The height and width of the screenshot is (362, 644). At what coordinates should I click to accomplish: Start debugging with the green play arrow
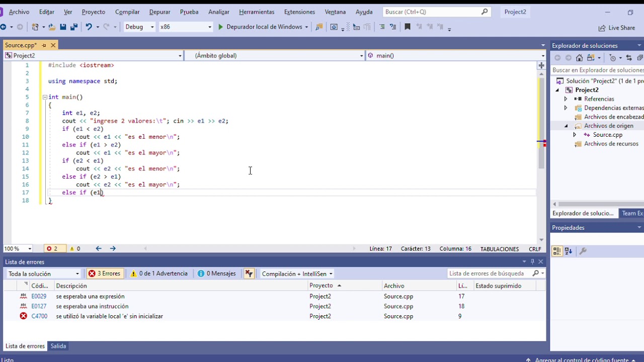(220, 27)
